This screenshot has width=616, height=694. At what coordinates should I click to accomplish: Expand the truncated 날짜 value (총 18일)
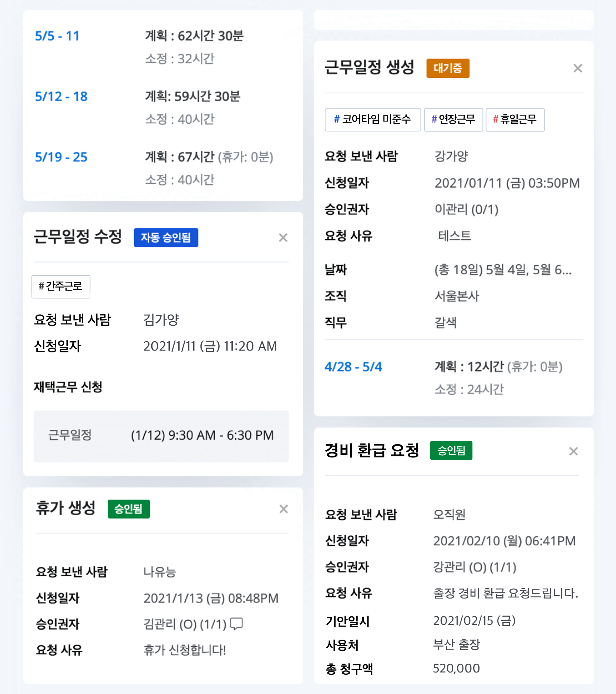tap(503, 270)
